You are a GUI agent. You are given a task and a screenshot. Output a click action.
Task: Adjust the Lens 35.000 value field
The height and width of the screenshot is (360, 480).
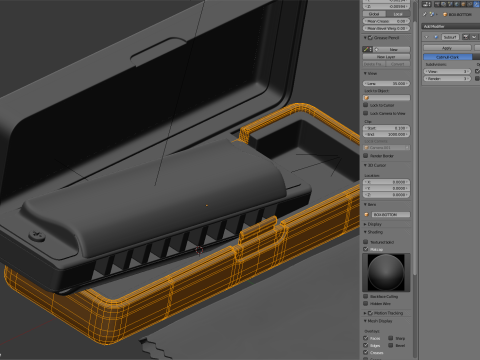tap(386, 83)
